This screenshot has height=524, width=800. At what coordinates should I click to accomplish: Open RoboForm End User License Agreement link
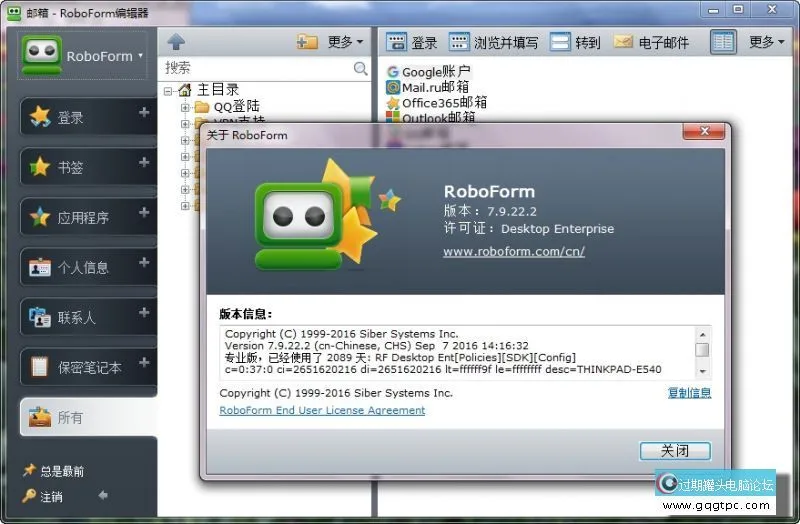point(322,411)
